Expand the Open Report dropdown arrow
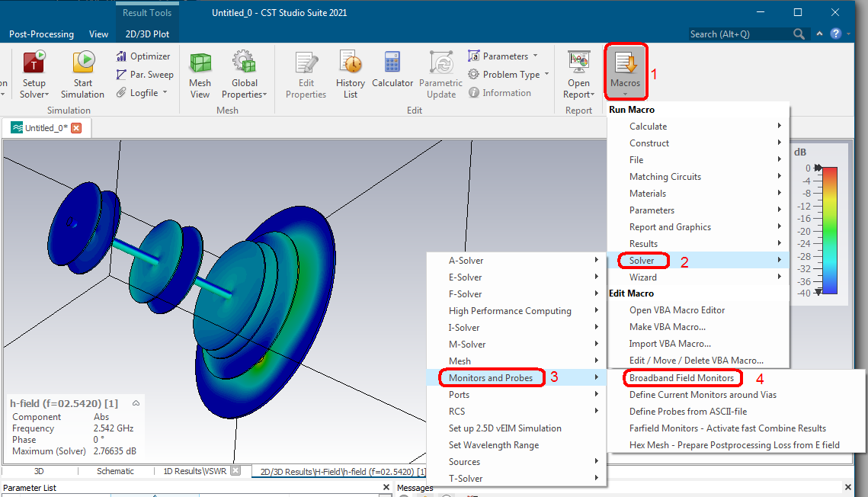The height and width of the screenshot is (497, 868). (592, 95)
